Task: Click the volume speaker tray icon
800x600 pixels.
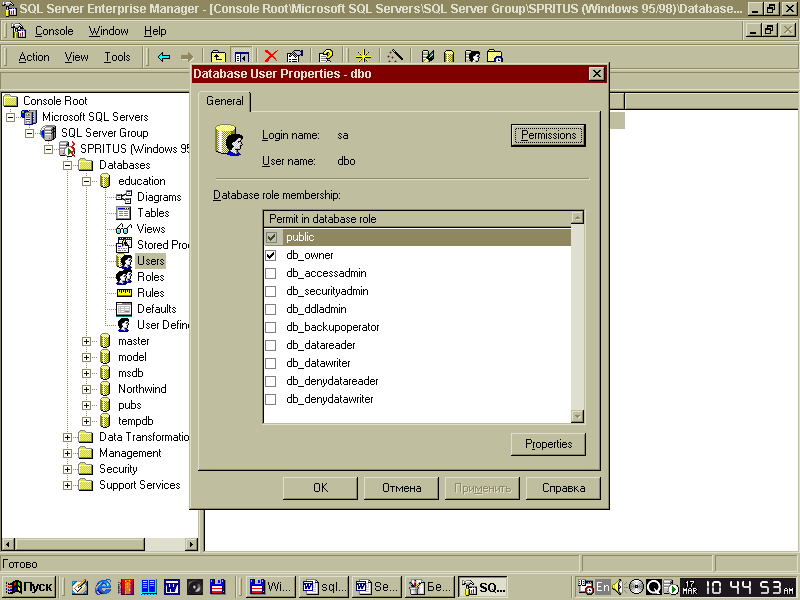Action: (617, 587)
